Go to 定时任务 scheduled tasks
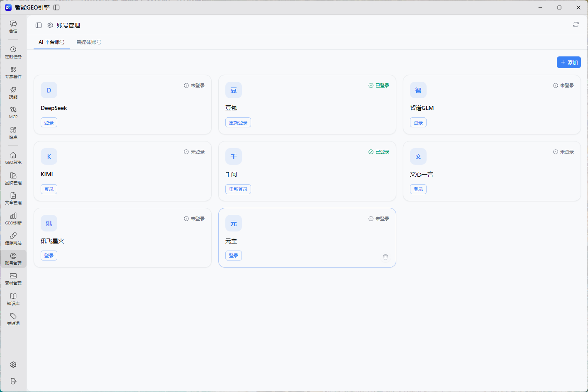Viewport: 588px width, 392px height. (13, 52)
